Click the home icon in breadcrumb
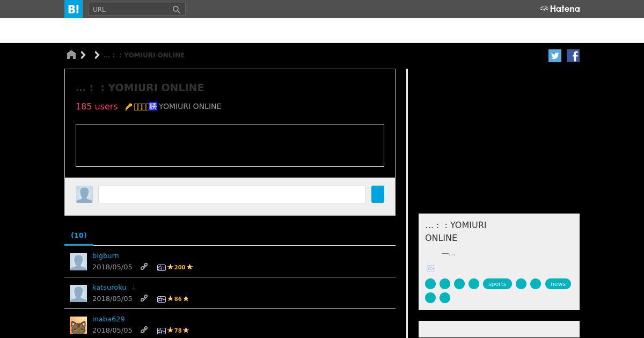This screenshot has height=338, width=644. tap(71, 55)
